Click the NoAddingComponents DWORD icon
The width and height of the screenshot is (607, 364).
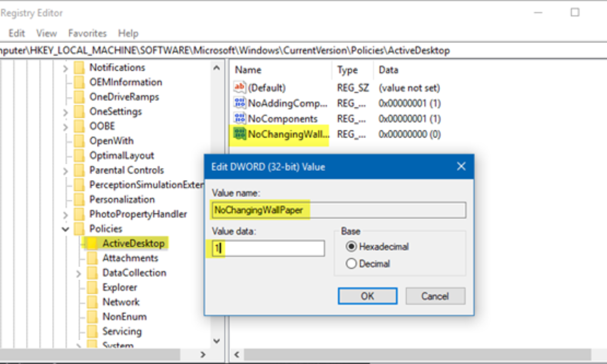239,103
